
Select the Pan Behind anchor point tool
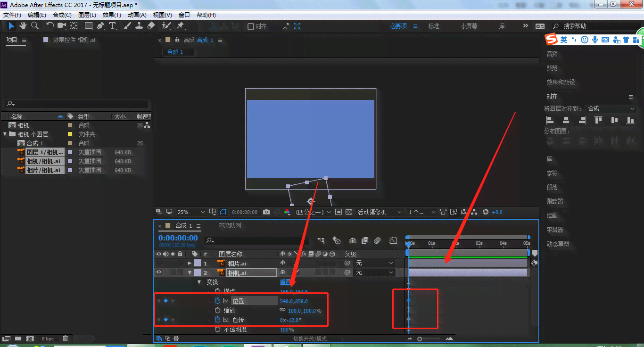pos(74,26)
